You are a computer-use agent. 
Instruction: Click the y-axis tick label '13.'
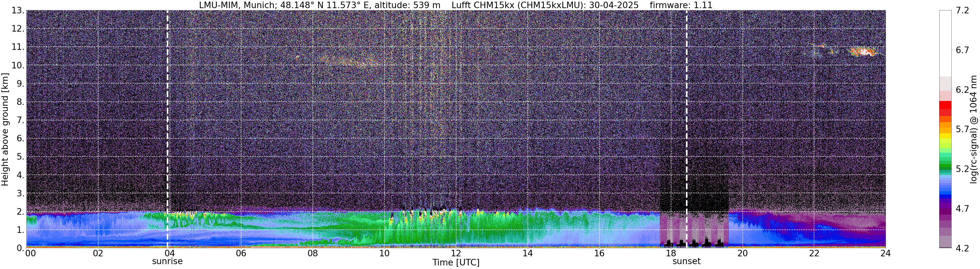pyautogui.click(x=18, y=10)
